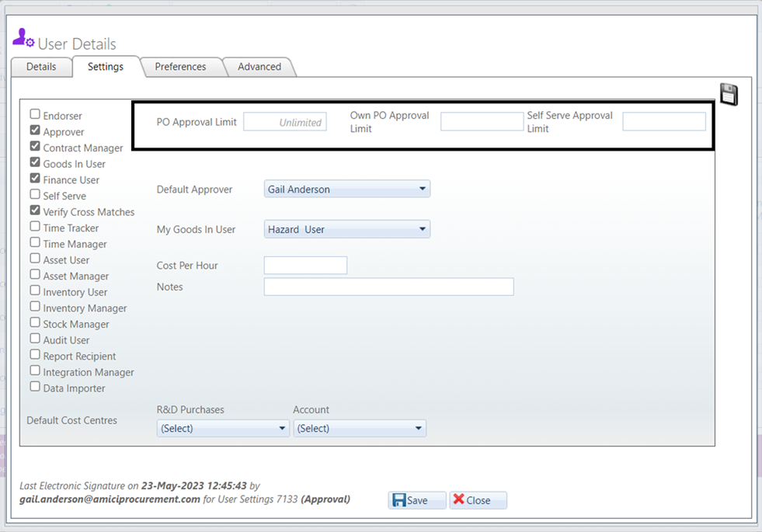Open the Preferences tab
The height and width of the screenshot is (532, 762).
click(x=180, y=67)
